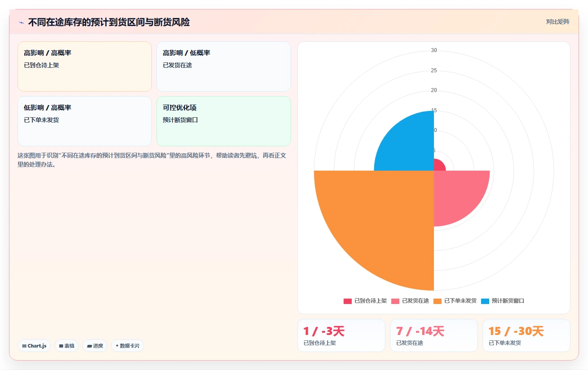Image resolution: width=588 pixels, height=370 pixels.
Task: Click the 对比矩阵 label in header
Action: click(557, 22)
